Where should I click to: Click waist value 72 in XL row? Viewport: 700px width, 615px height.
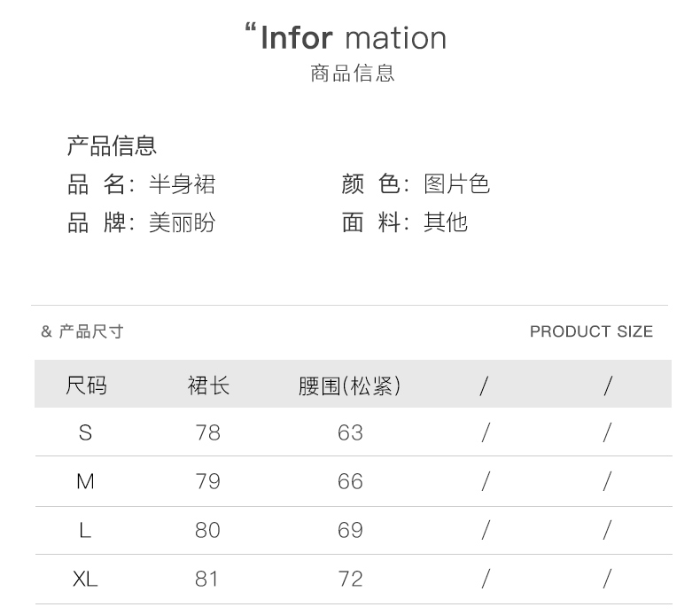pyautogui.click(x=350, y=579)
